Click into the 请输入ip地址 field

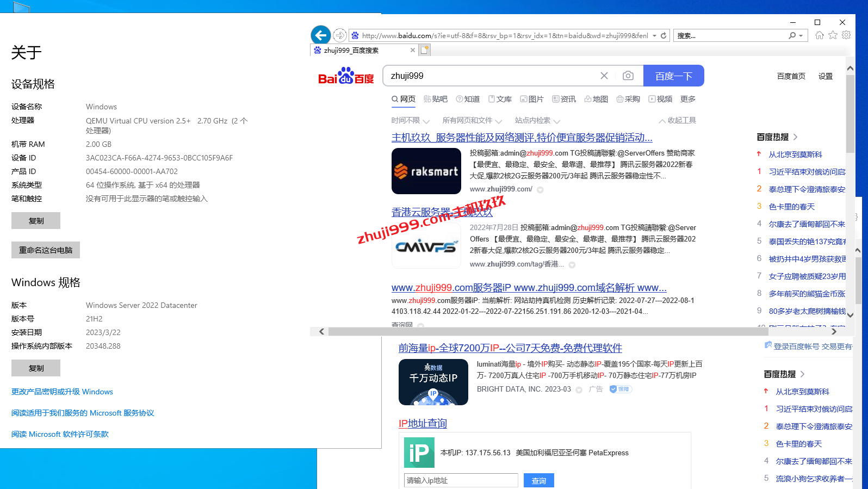[461, 480]
